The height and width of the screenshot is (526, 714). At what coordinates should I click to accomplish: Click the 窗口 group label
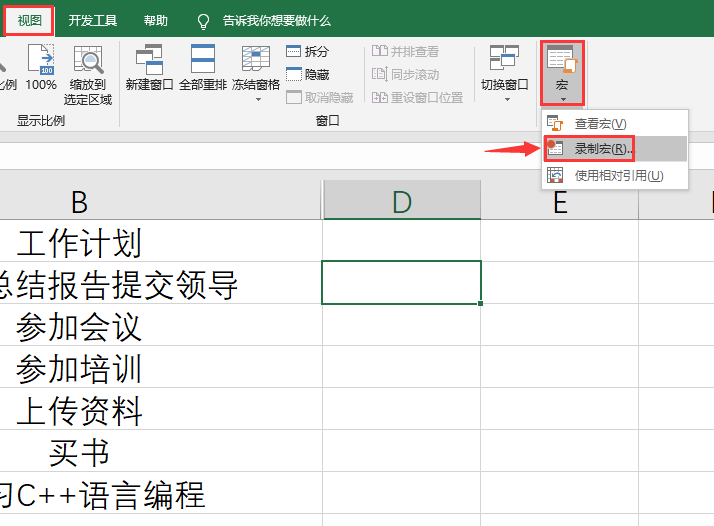pyautogui.click(x=328, y=121)
